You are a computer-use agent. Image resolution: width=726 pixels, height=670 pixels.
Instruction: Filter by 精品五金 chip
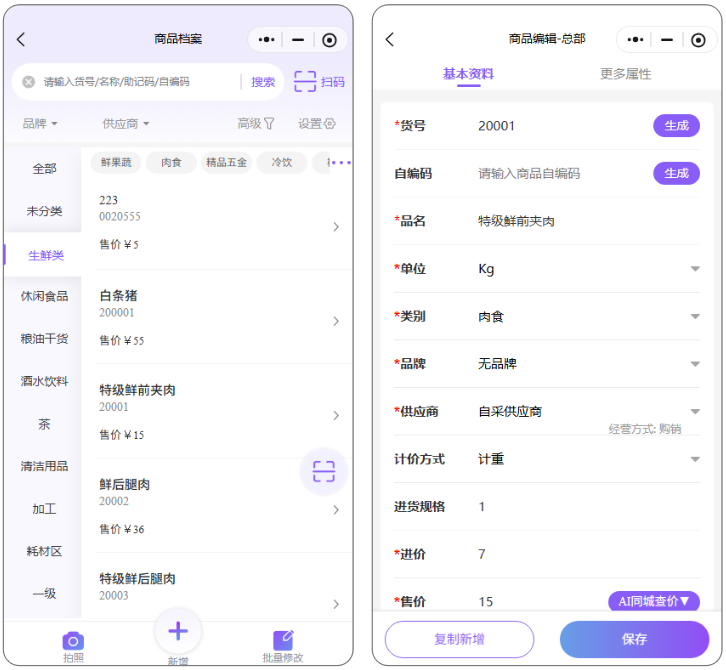click(226, 163)
